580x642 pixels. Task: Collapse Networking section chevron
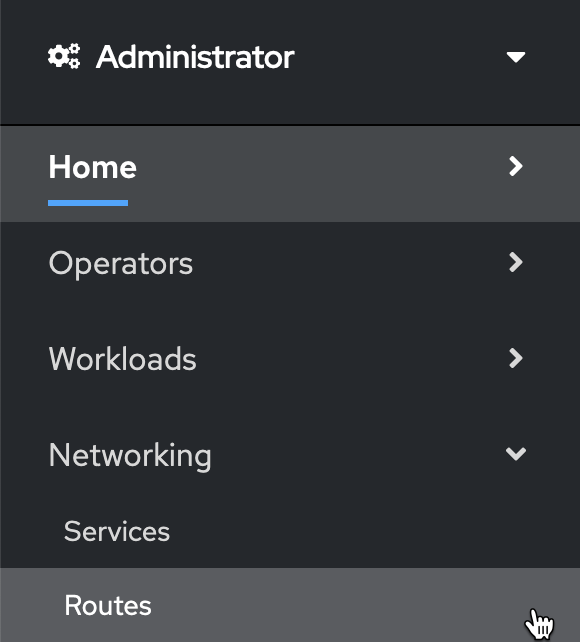(516, 454)
